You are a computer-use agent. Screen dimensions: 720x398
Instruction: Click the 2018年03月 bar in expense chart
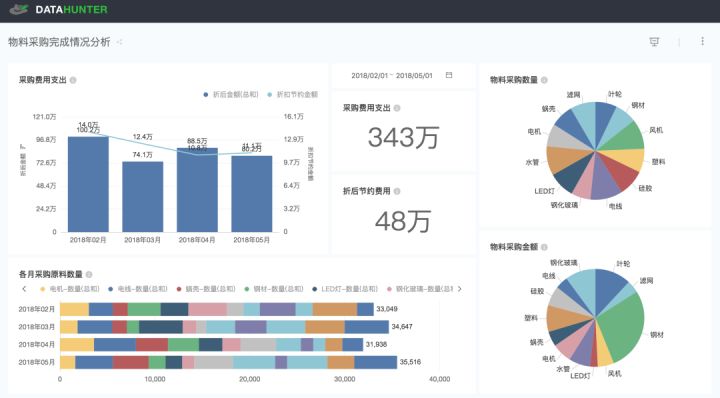point(142,196)
